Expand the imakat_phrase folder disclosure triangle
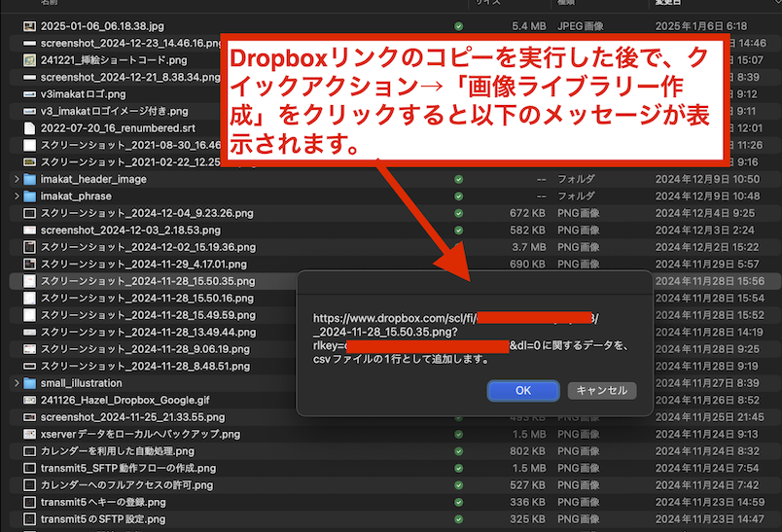The image size is (782, 532). (16, 196)
